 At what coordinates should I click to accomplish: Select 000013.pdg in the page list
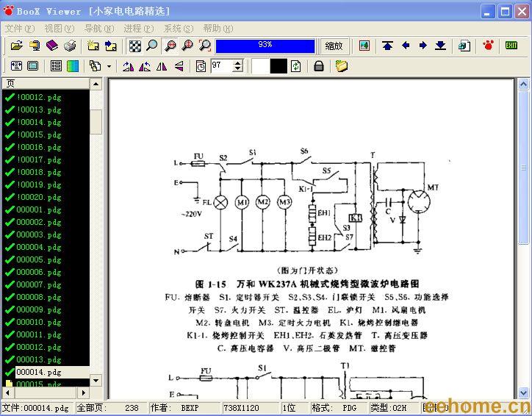[39, 359]
